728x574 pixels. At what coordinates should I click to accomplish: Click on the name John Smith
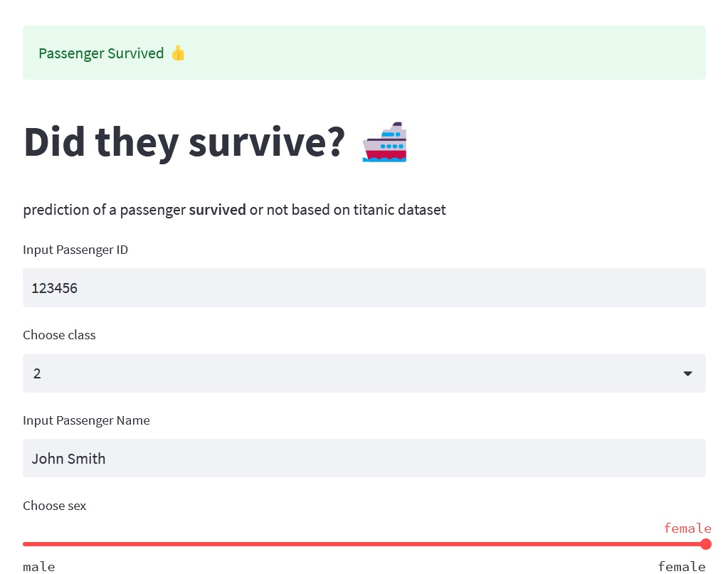68,458
